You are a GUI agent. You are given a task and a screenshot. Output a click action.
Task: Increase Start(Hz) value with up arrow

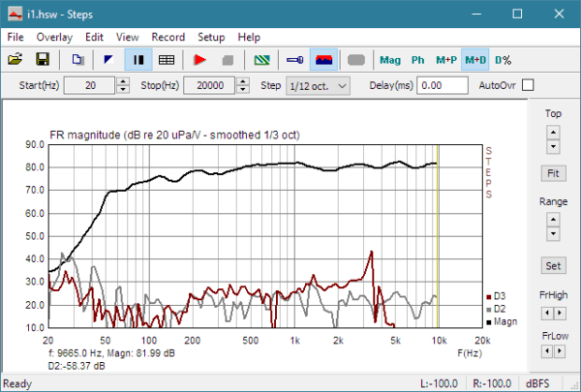pyautogui.click(x=122, y=81)
